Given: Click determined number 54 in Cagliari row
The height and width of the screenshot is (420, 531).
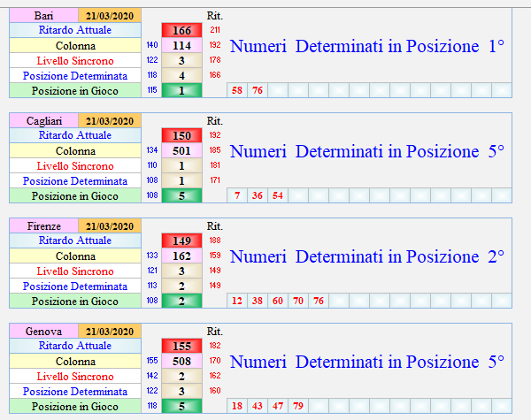Looking at the screenshot, I should click(x=278, y=195).
